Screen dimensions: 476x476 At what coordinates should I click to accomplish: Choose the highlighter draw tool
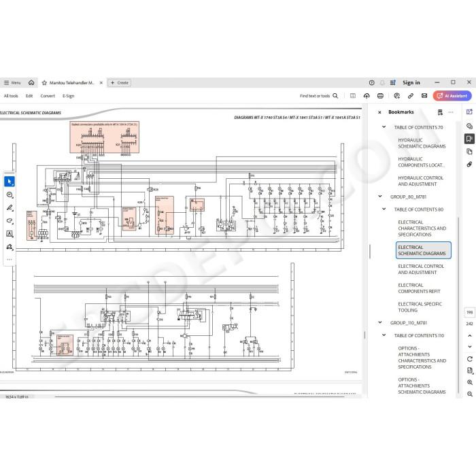click(10, 207)
